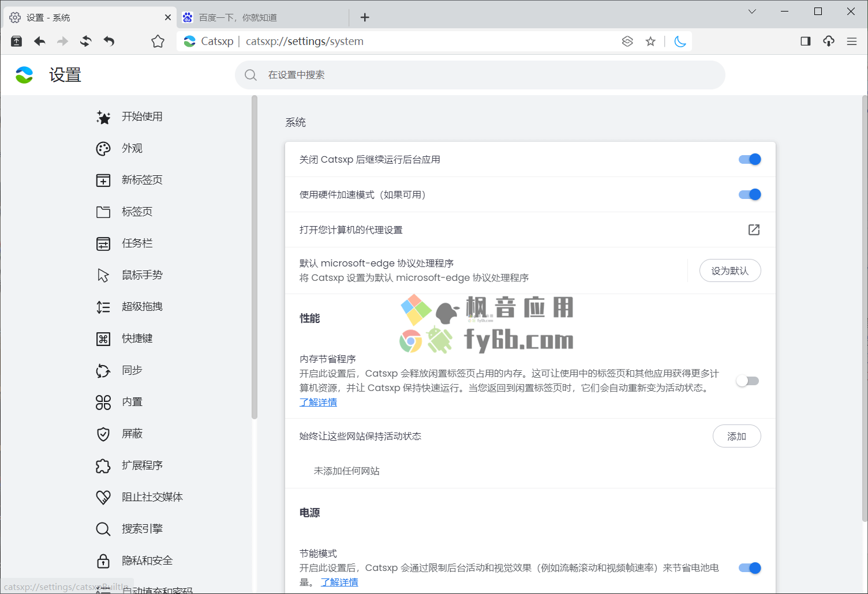This screenshot has width=868, height=594.
Task: Click the 性能 section heading
Action: tap(309, 318)
